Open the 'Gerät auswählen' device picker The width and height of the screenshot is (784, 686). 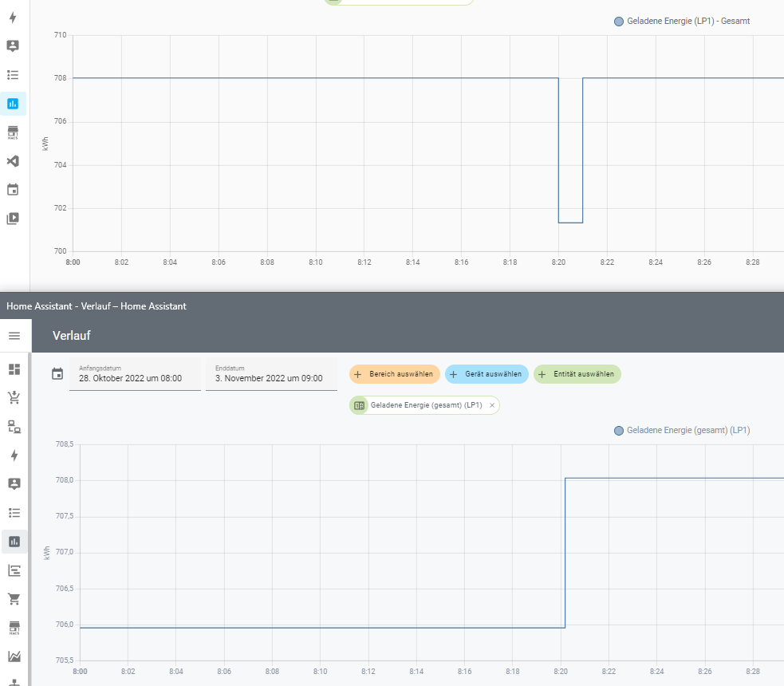(x=487, y=374)
